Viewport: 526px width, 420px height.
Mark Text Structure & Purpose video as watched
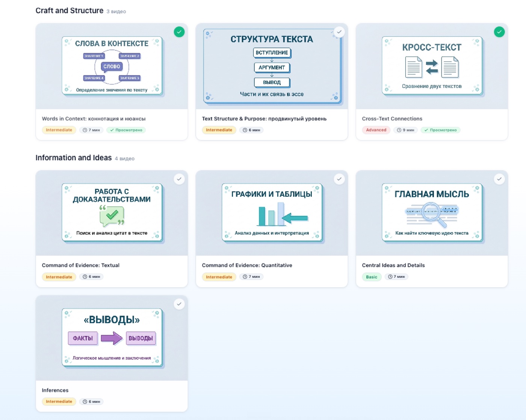(339, 32)
